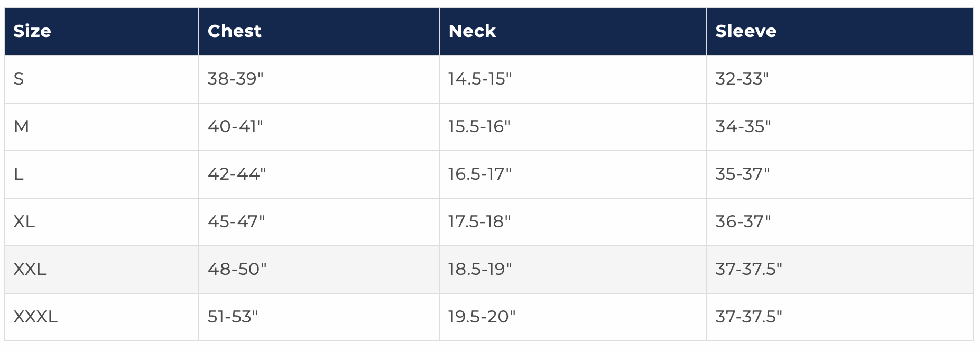This screenshot has height=351, width=980.
Task: Click the Sleeve column header
Action: point(746,31)
